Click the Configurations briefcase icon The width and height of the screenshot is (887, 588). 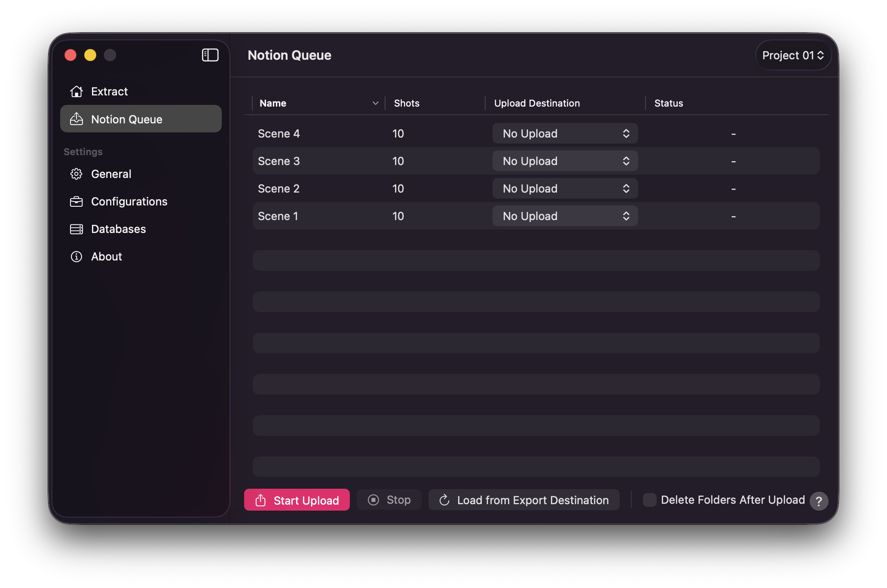point(76,202)
